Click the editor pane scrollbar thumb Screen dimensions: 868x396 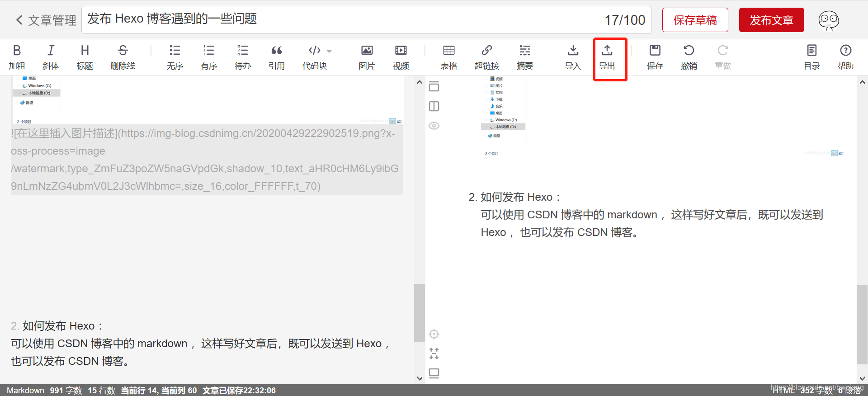[420, 313]
